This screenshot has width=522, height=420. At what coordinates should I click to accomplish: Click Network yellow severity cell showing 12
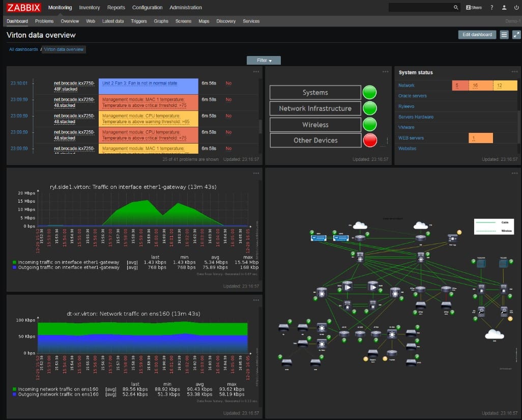click(x=505, y=85)
